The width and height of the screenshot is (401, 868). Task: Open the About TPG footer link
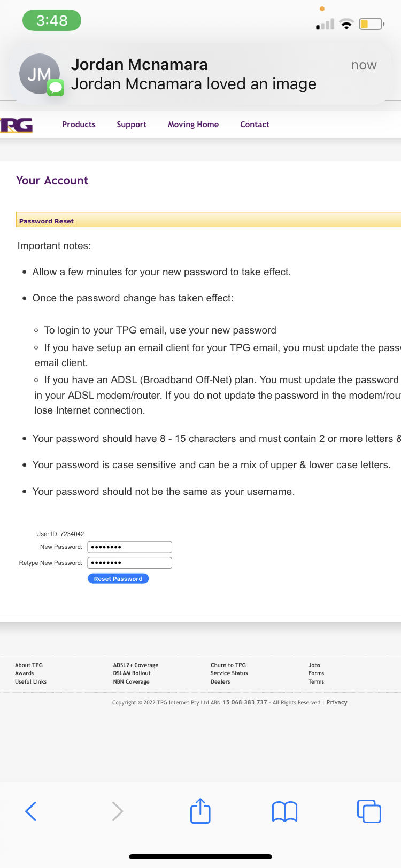tap(29, 665)
